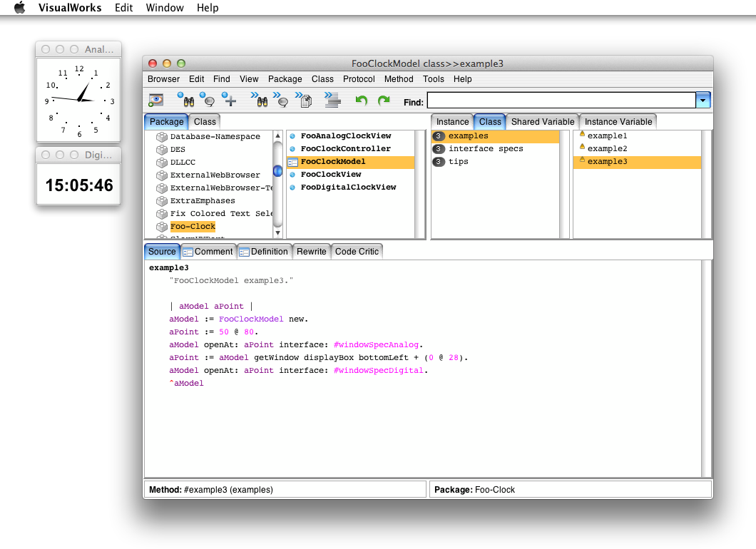Click the warning icon beside example1
Viewport: 756px width, 549px height.
(x=582, y=134)
